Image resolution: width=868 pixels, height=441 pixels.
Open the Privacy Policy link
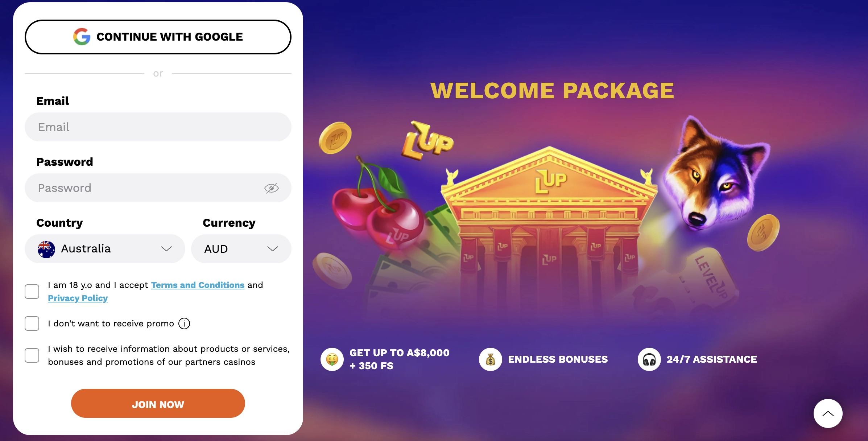(x=78, y=298)
